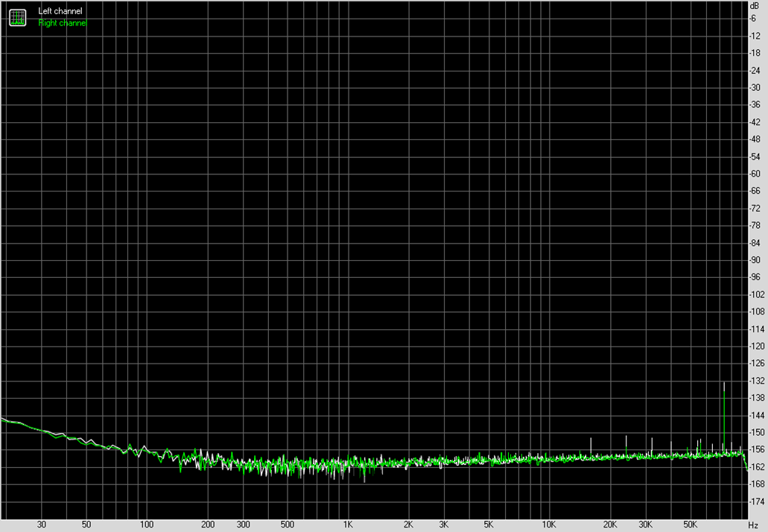Click the -30 dB axis label
This screenshot has height=532, width=768.
pos(755,87)
